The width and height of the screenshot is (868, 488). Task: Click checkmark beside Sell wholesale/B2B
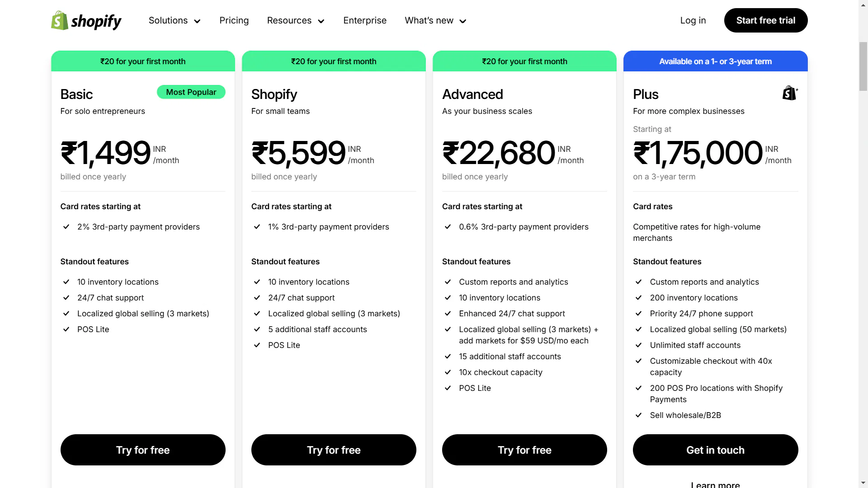639,415
